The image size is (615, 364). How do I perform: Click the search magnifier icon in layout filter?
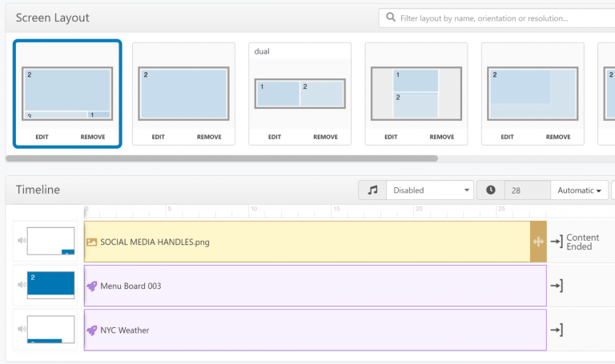[391, 18]
